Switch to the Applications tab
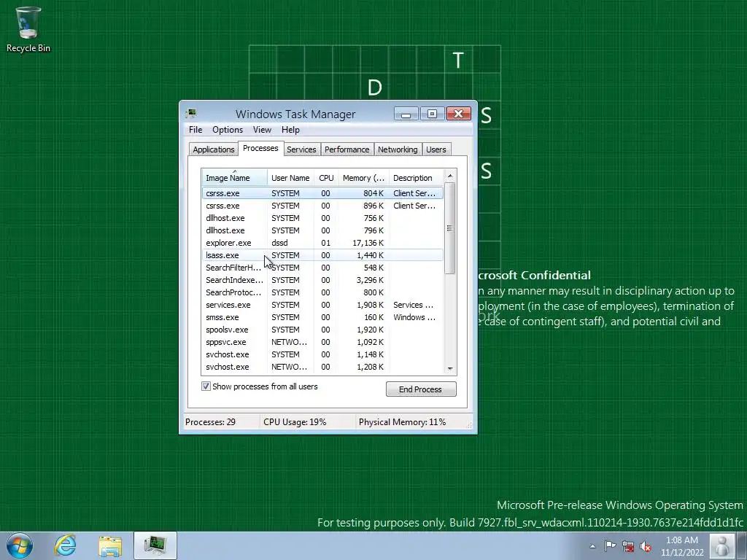 pos(214,149)
